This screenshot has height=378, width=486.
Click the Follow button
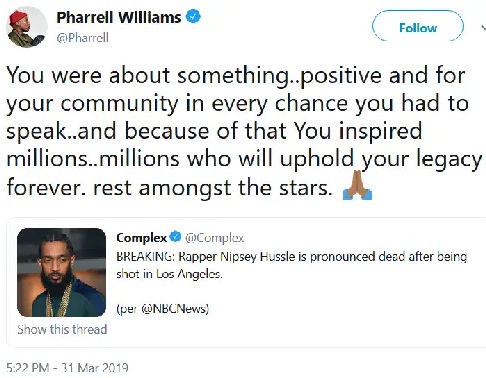(x=418, y=26)
